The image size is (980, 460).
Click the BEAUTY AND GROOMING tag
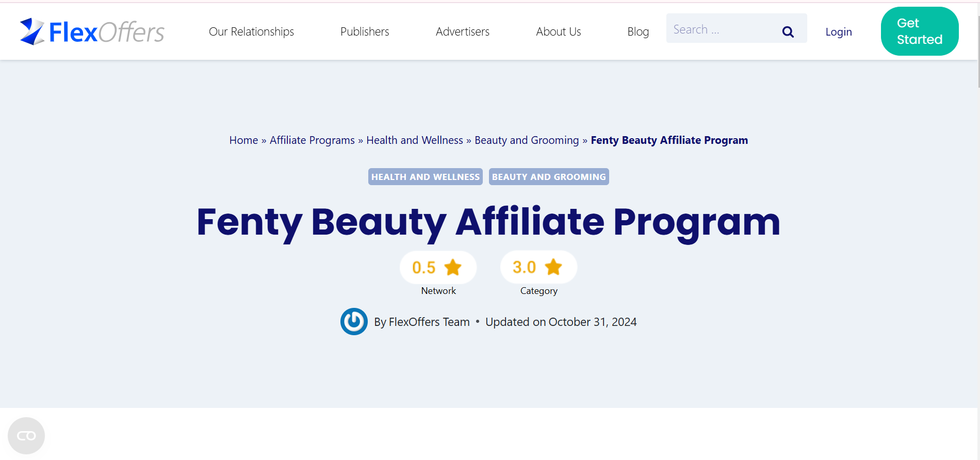pyautogui.click(x=549, y=176)
